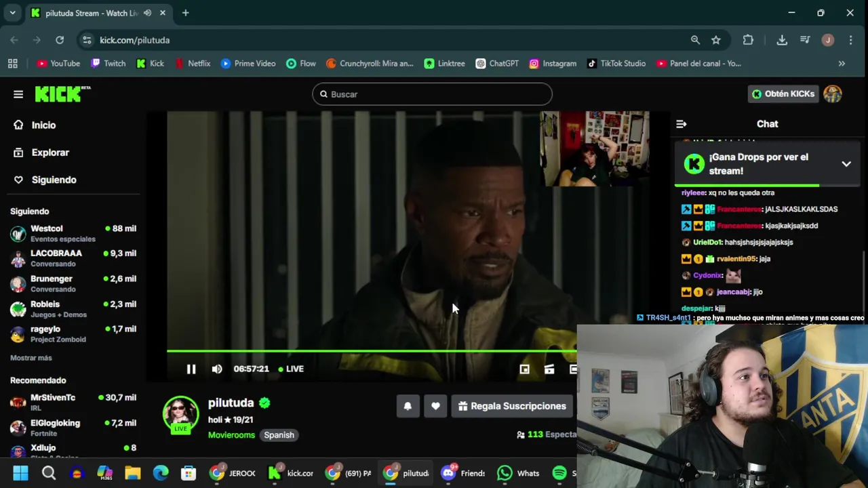Screen dimensions: 868x488
Task: Open WhatsApp from taskbar
Action: [x=518, y=473]
